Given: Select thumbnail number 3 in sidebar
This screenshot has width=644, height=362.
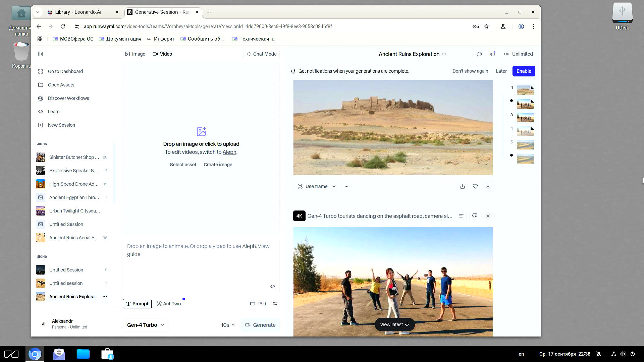Looking at the screenshot, I should pos(525,118).
